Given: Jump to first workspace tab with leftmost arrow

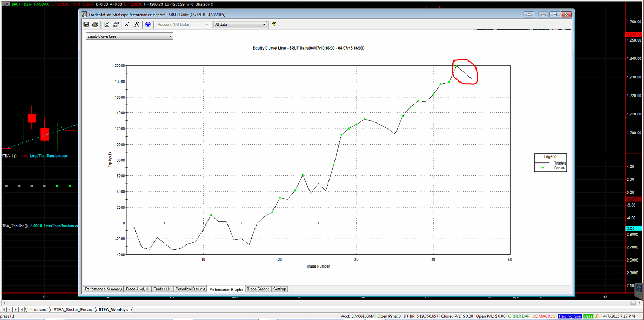Looking at the screenshot, I should point(4,309).
